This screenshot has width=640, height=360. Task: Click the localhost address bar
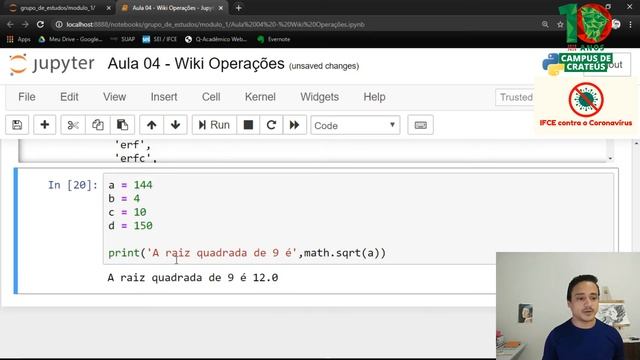[216, 24]
